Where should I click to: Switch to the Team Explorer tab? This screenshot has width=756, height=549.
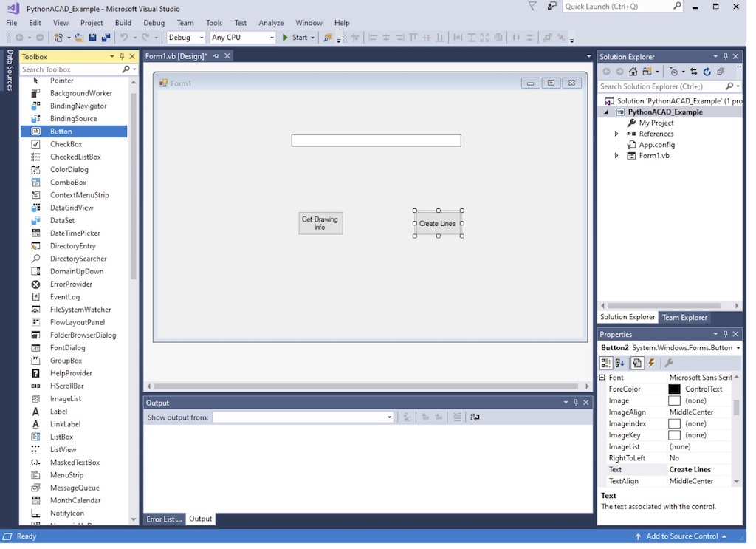coord(684,318)
